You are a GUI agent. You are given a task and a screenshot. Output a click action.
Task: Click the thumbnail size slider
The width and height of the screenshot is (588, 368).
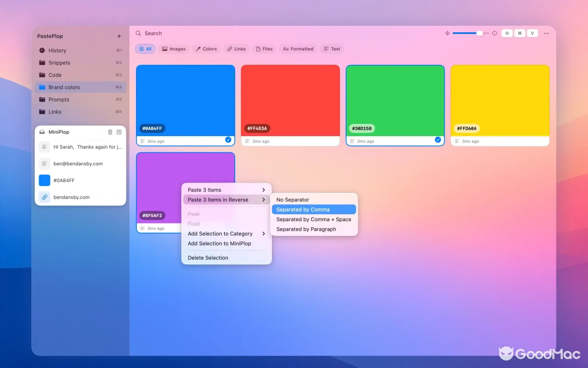point(470,33)
